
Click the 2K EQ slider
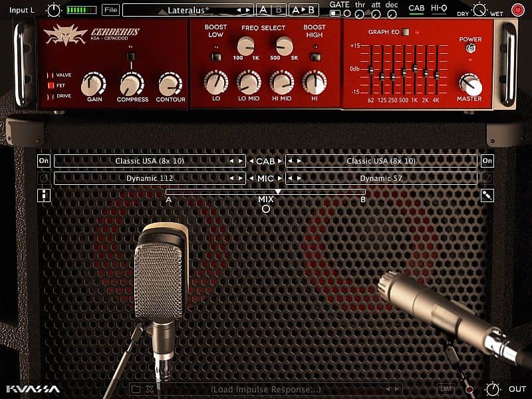[x=426, y=72]
